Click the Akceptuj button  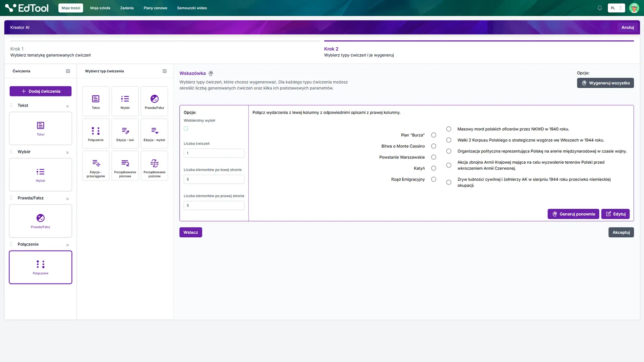click(621, 232)
